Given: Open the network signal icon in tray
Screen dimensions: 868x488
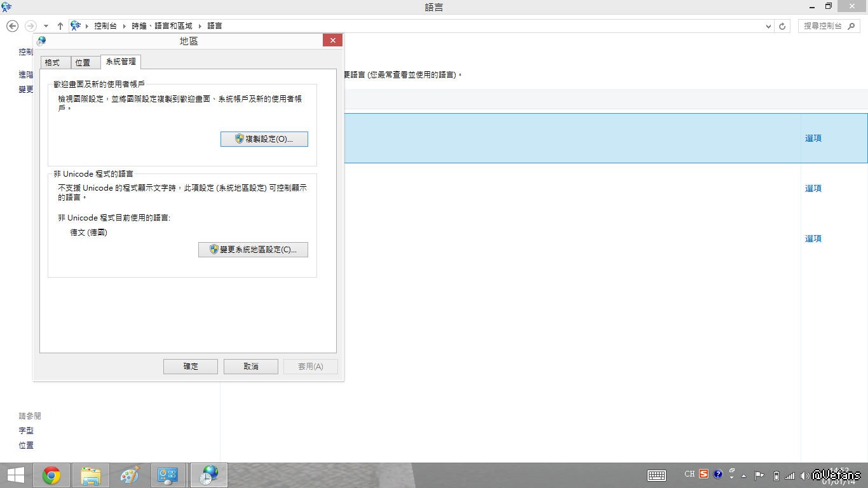Looking at the screenshot, I should [790, 475].
